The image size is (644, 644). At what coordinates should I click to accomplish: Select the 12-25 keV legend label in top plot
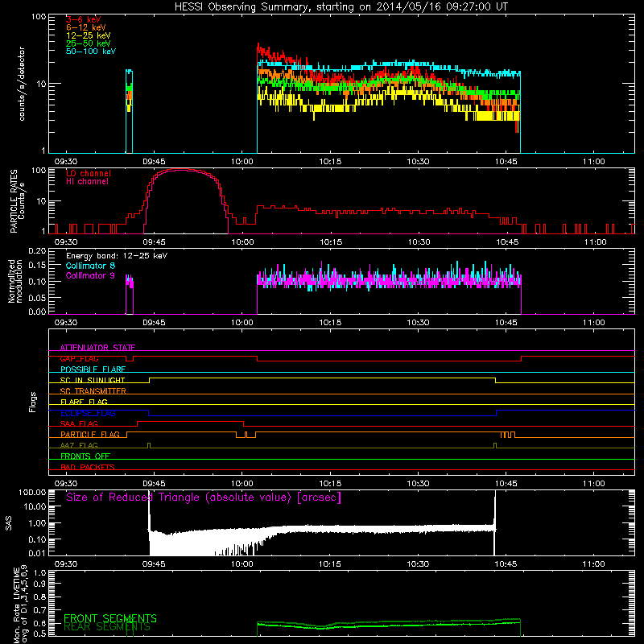88,35
